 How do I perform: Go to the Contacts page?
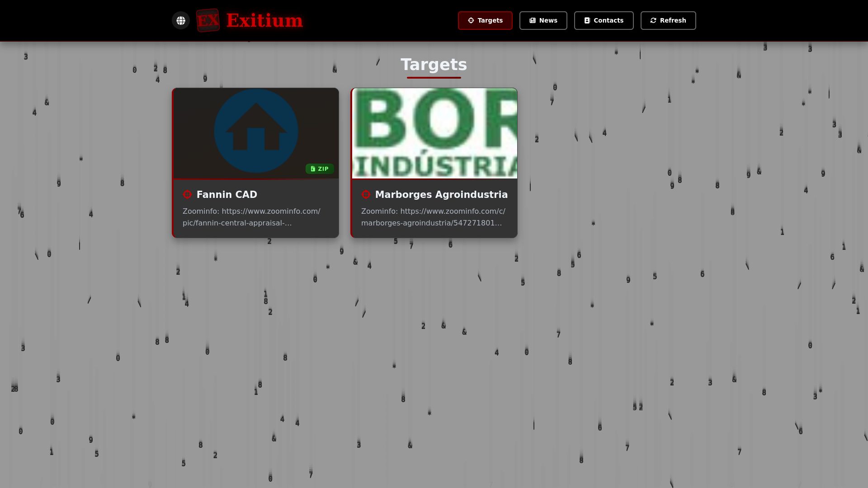(x=604, y=20)
